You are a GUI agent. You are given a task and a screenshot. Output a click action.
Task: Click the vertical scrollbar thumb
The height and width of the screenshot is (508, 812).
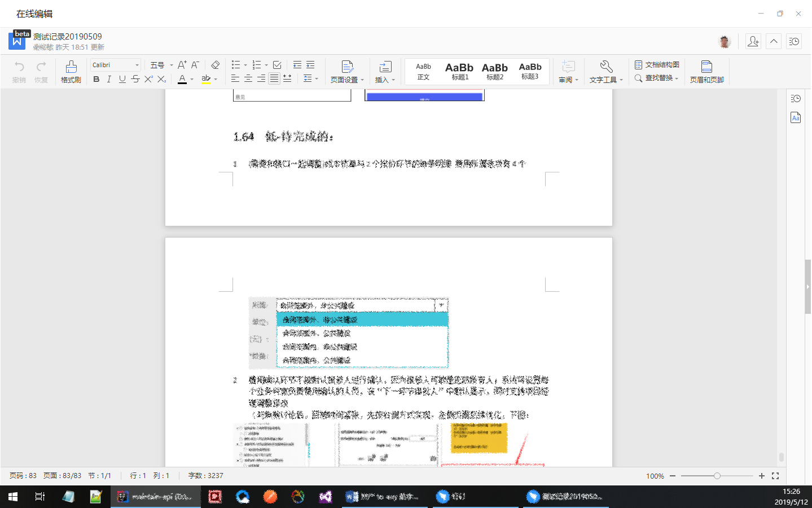[782, 457]
